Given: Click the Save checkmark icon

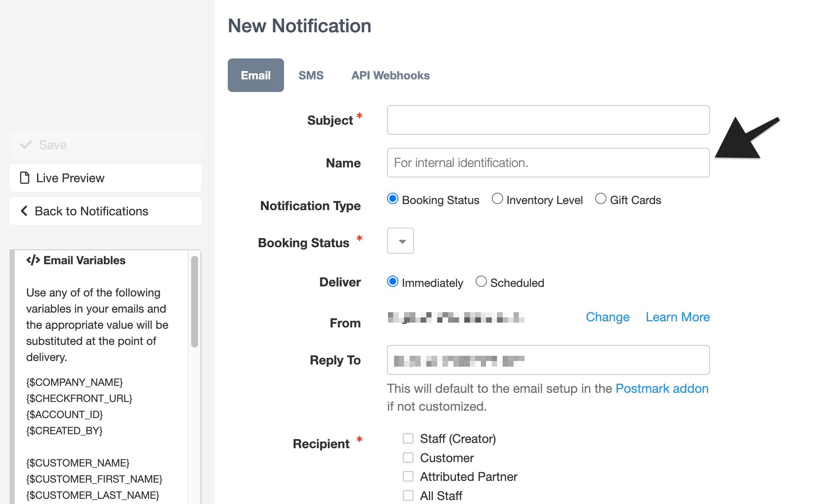Looking at the screenshot, I should (26, 145).
